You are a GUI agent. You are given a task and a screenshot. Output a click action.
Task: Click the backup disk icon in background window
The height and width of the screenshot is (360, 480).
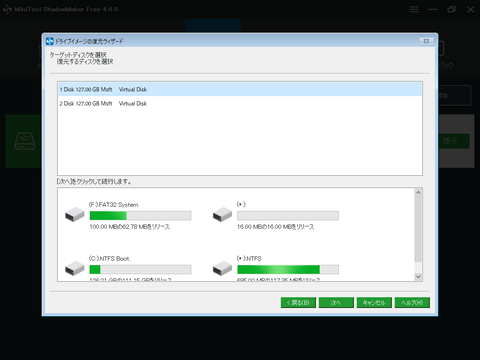click(x=25, y=141)
